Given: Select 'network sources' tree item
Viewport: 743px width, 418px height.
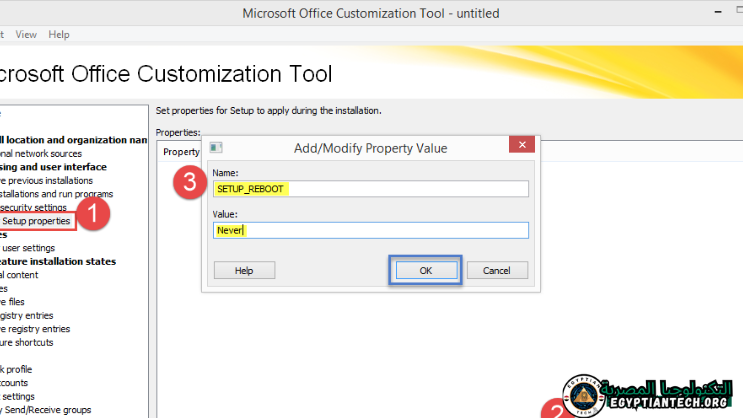Looking at the screenshot, I should pyautogui.click(x=41, y=154).
